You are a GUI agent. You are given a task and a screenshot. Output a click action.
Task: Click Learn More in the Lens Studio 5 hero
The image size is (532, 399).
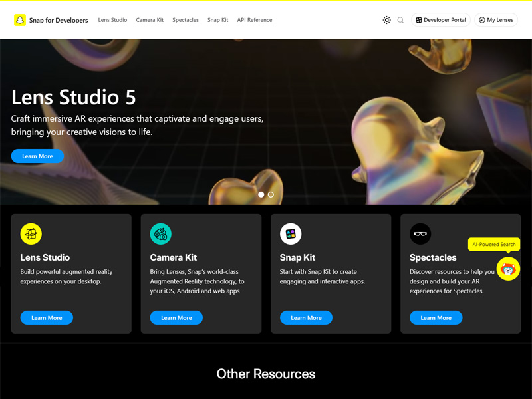pyautogui.click(x=37, y=156)
